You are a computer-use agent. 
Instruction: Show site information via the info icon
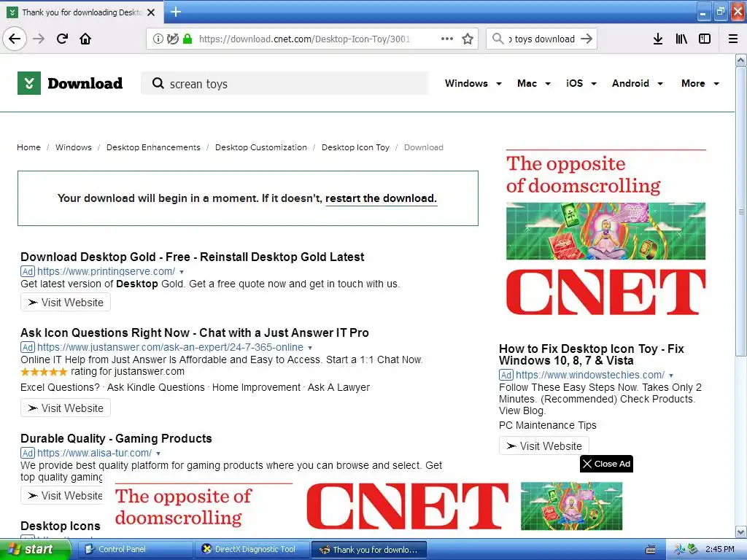tap(158, 39)
